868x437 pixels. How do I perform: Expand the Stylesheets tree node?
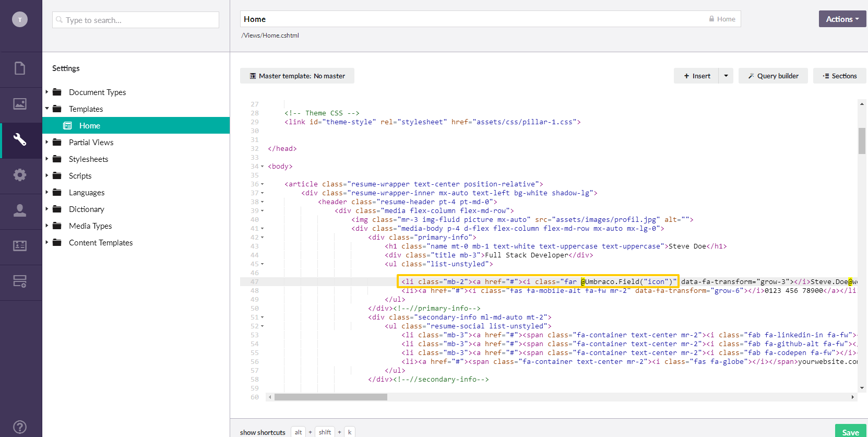46,159
